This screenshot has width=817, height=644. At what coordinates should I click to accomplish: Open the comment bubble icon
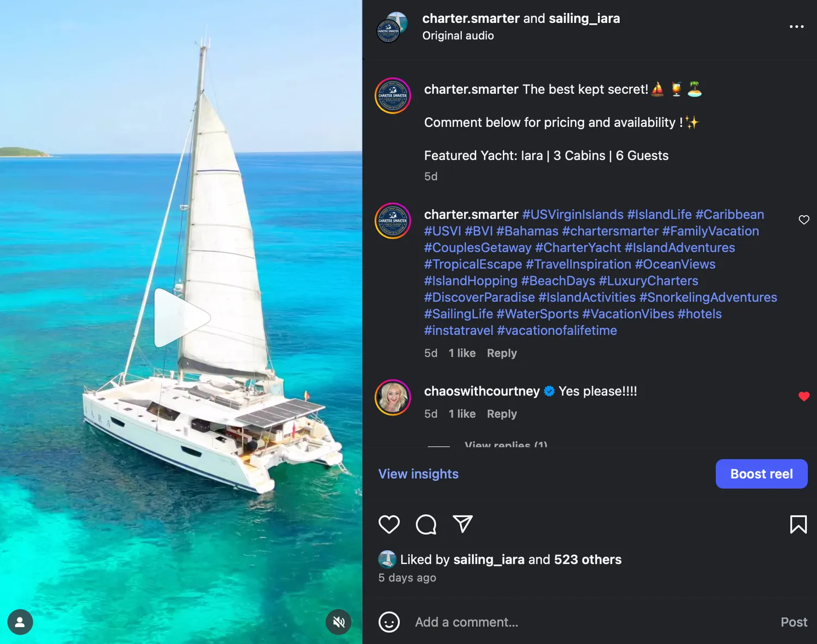point(426,524)
